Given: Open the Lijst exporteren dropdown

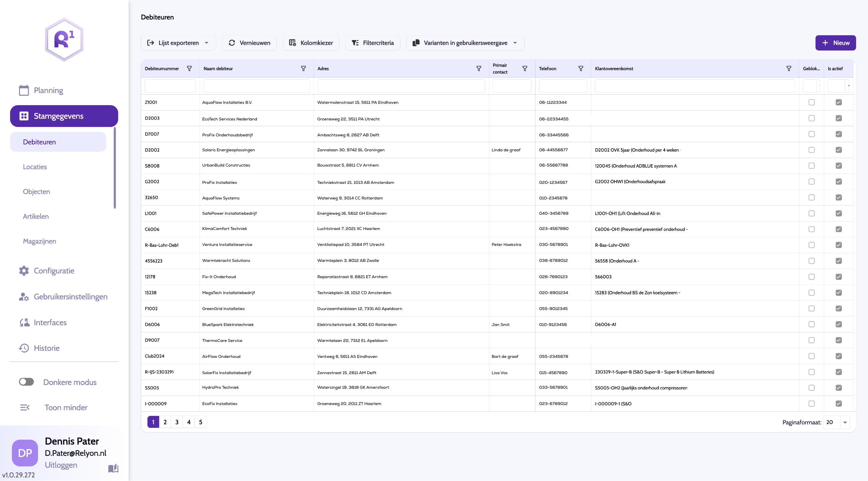Looking at the screenshot, I should click(x=178, y=43).
